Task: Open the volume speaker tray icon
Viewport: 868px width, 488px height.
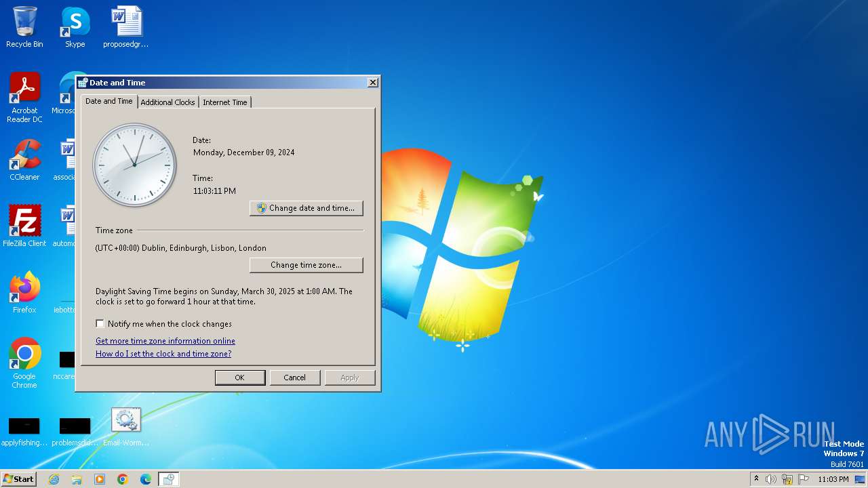Action: tap(771, 479)
